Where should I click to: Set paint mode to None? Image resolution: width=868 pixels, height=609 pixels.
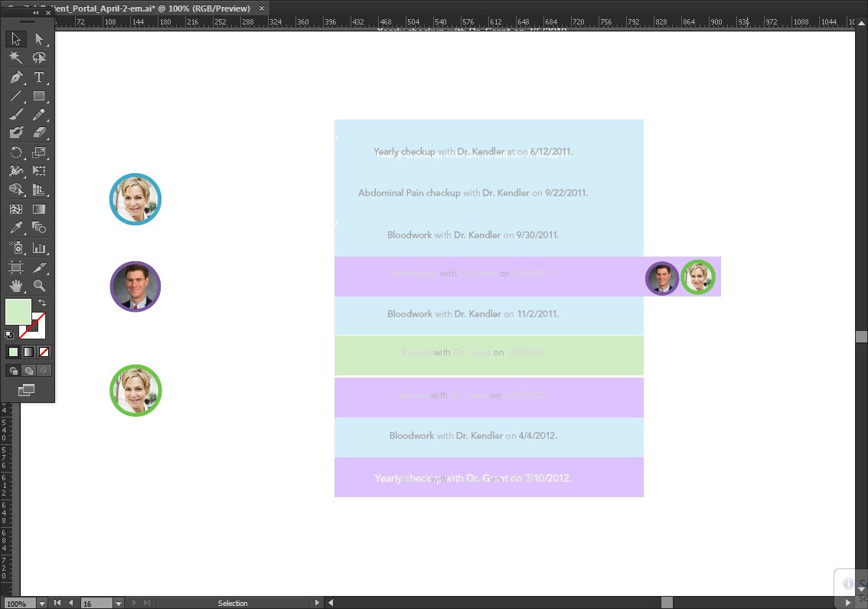pos(44,352)
